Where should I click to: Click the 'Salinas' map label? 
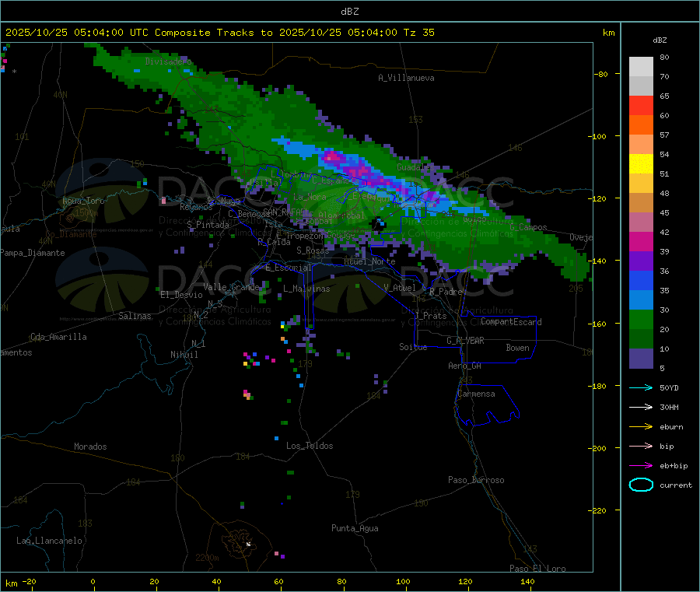pyautogui.click(x=135, y=316)
